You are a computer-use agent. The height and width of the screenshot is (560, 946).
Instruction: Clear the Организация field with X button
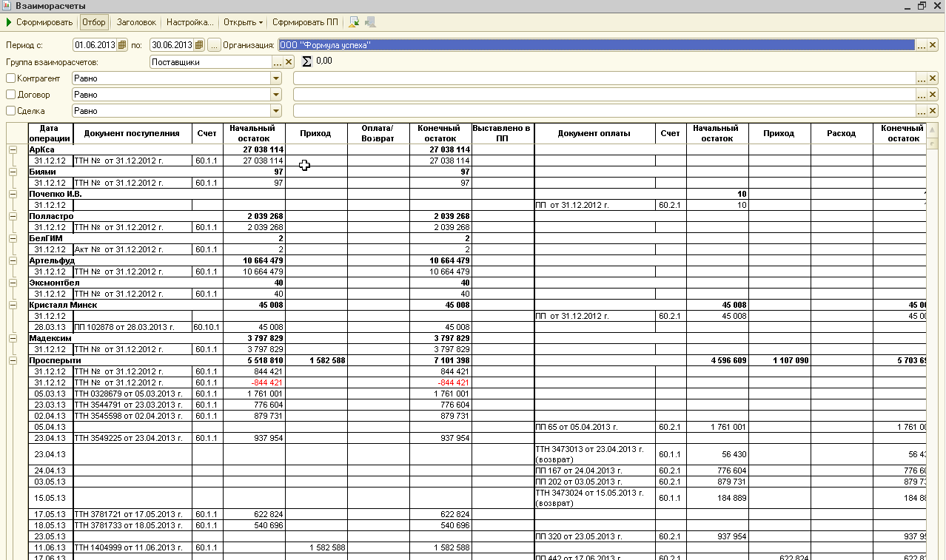(933, 45)
